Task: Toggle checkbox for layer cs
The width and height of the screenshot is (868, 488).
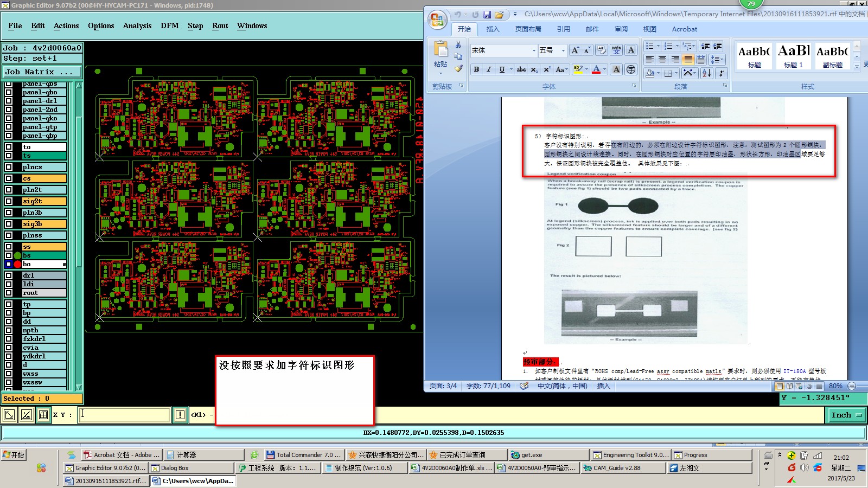Action: pos(9,178)
